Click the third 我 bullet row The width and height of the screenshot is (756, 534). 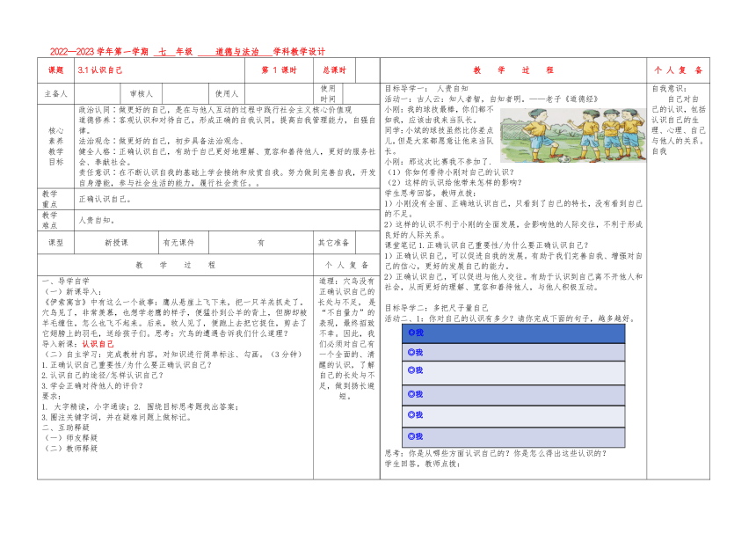[x=513, y=373]
